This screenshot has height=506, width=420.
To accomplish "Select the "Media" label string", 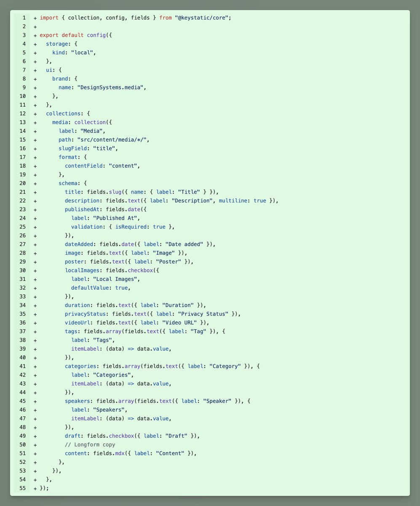I will (x=91, y=131).
